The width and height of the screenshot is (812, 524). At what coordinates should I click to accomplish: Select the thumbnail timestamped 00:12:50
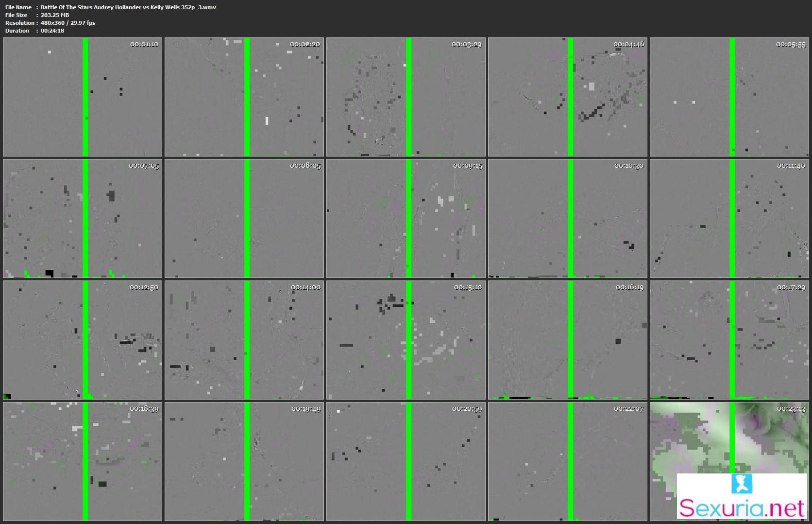83,340
